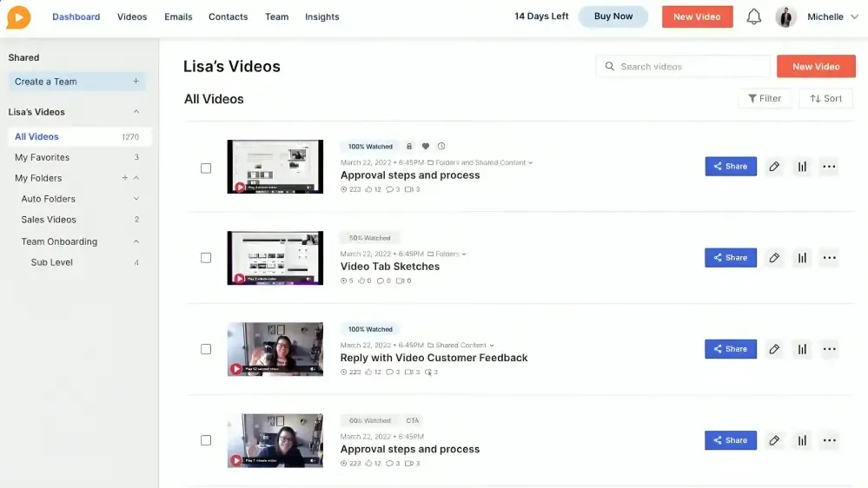Open analytics for Reply with Video Customer Feedback
The height and width of the screenshot is (488, 868).
pyautogui.click(x=802, y=349)
